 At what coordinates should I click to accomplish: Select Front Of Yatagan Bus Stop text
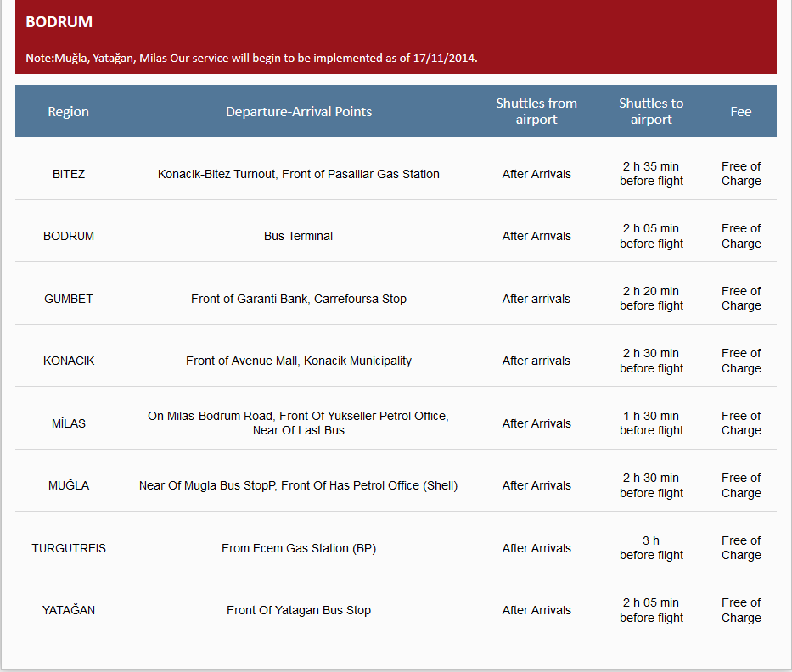(299, 610)
